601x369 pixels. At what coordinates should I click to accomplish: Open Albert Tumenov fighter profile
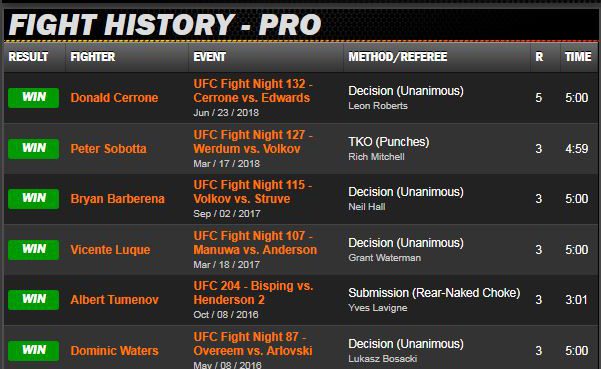point(115,300)
